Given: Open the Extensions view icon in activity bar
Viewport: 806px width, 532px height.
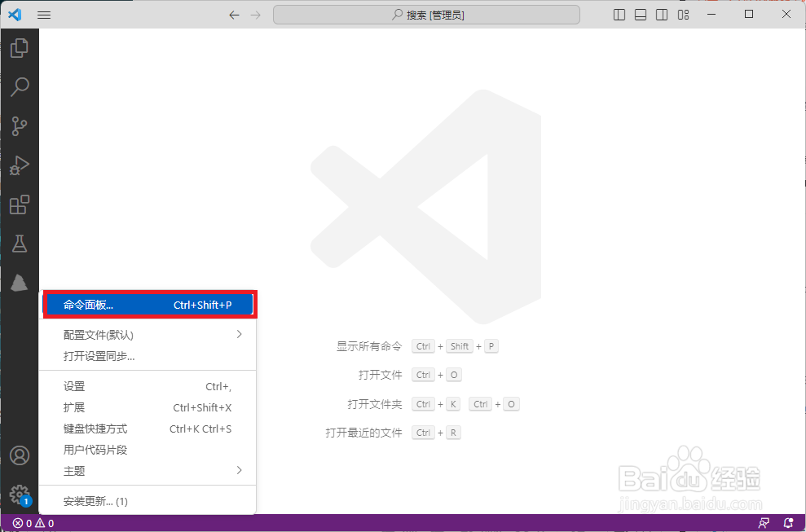Looking at the screenshot, I should [20, 204].
